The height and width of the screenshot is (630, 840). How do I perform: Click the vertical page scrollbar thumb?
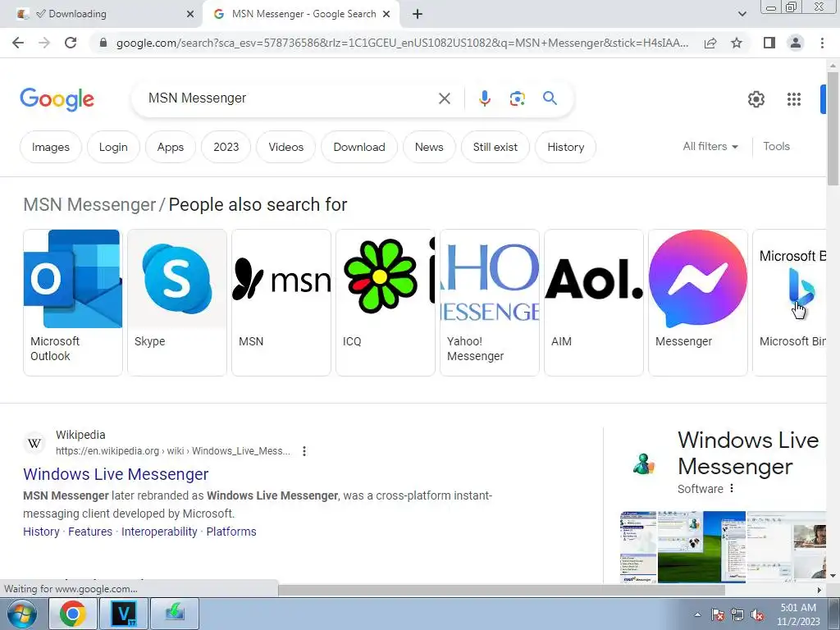833,129
